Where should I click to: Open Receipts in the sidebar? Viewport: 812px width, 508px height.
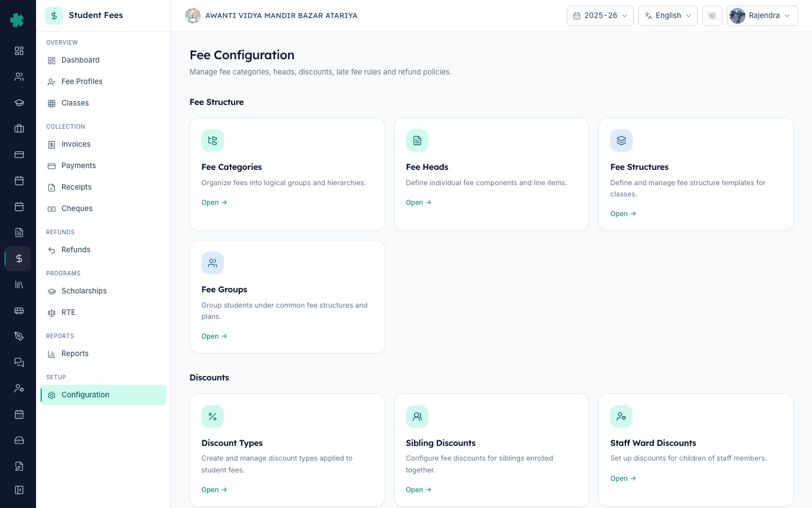[x=103, y=187]
